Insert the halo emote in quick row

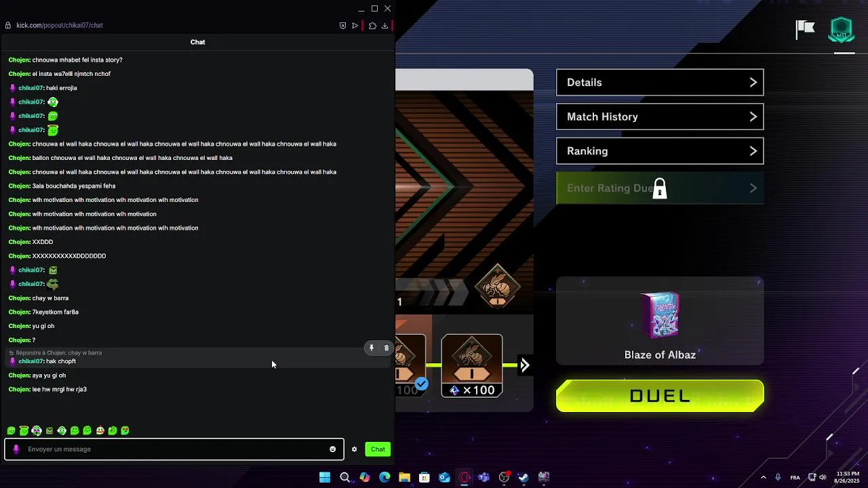24,430
